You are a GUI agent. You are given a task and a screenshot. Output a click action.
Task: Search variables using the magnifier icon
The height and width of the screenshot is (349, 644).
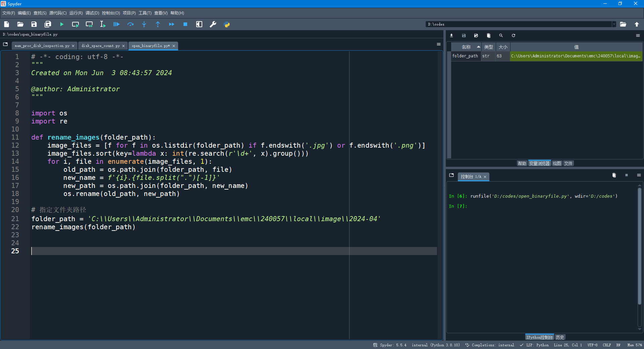[501, 36]
